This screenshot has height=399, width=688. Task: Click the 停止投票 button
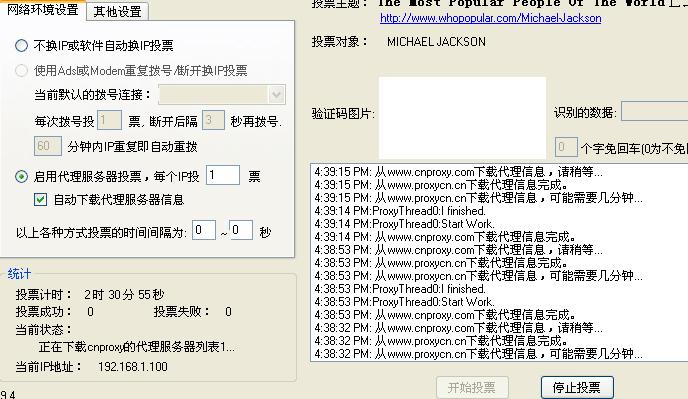(x=577, y=388)
